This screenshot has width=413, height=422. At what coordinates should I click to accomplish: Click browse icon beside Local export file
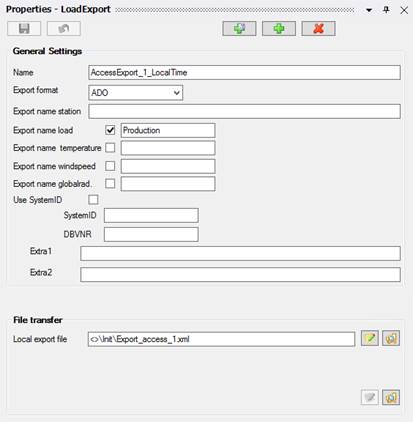pyautogui.click(x=391, y=339)
